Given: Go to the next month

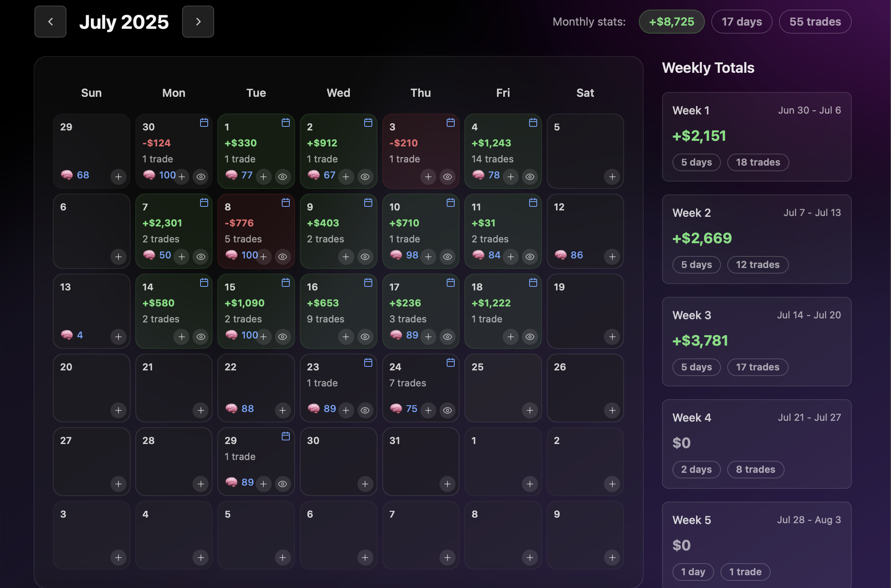Looking at the screenshot, I should pos(198,22).
